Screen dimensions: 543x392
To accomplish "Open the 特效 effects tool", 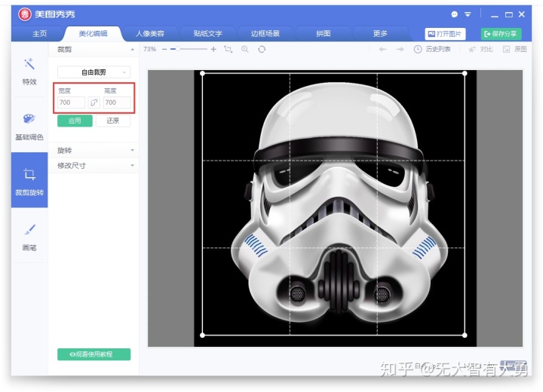I will click(x=29, y=72).
